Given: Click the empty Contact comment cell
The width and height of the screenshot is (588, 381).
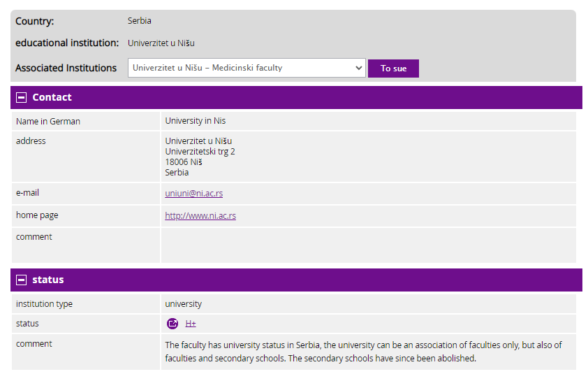Looking at the screenshot, I should coord(368,245).
